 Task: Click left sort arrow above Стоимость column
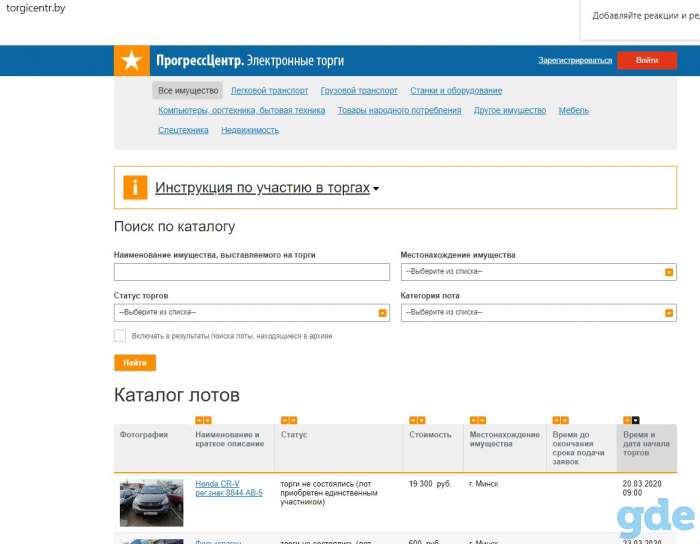(x=413, y=420)
